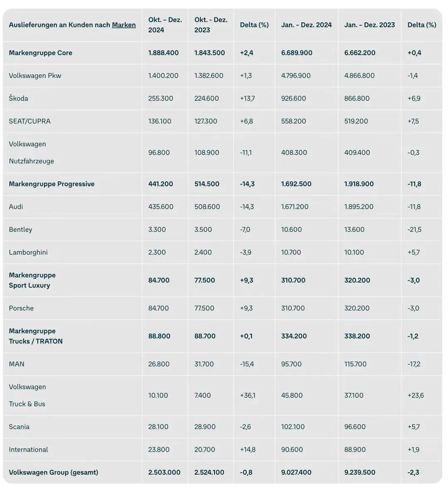Viewport: 448px width, 491px height.
Task: Select Volkswagen Group (gesamt) total row
Action: tap(222, 472)
